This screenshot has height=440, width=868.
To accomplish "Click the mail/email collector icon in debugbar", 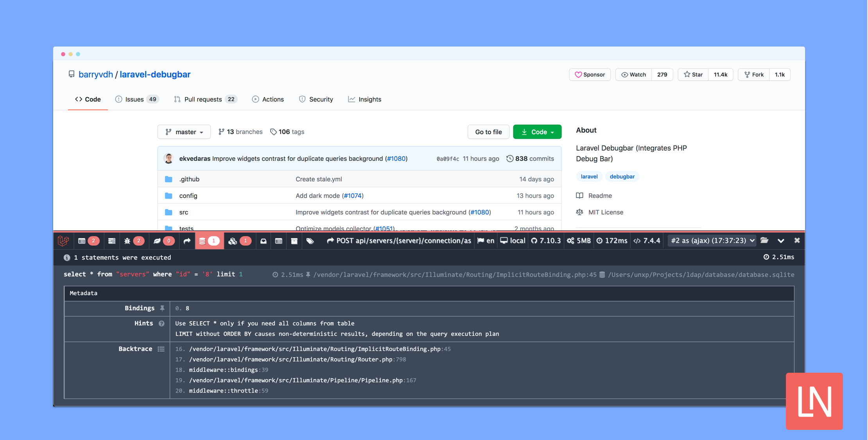I will (262, 240).
